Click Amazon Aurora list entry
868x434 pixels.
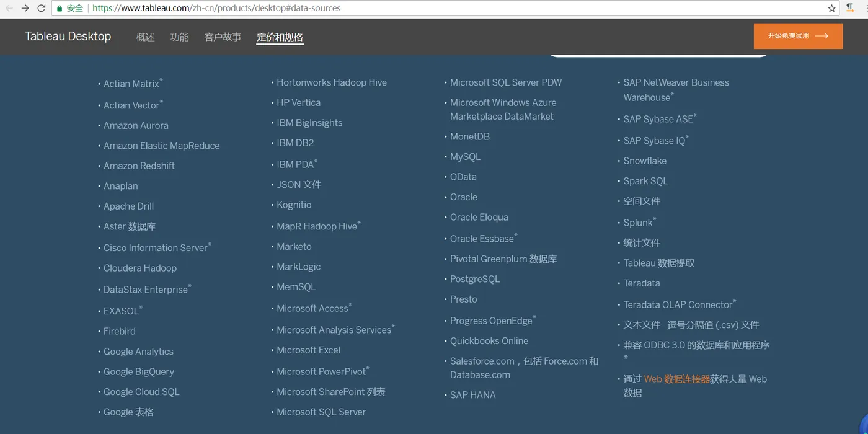(x=136, y=125)
